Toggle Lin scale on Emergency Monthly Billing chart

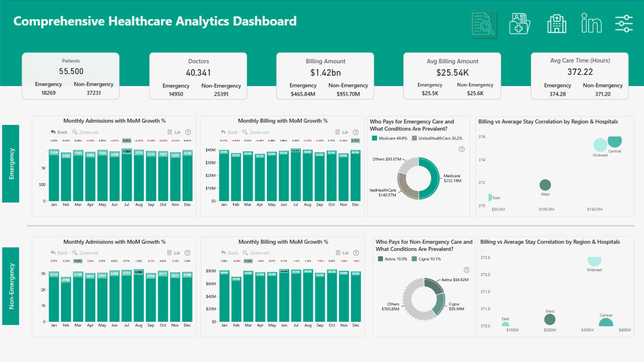pos(342,132)
